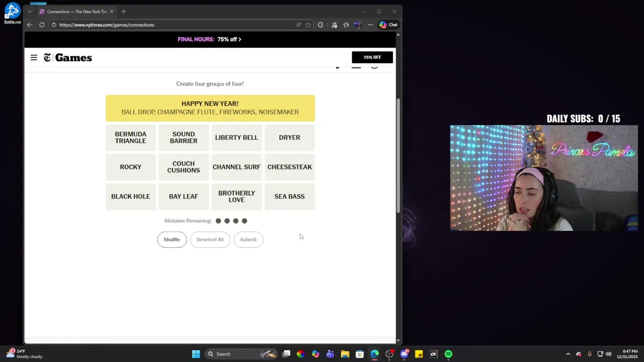Select the CHEESESTEAK tile
The image size is (644, 362).
290,167
